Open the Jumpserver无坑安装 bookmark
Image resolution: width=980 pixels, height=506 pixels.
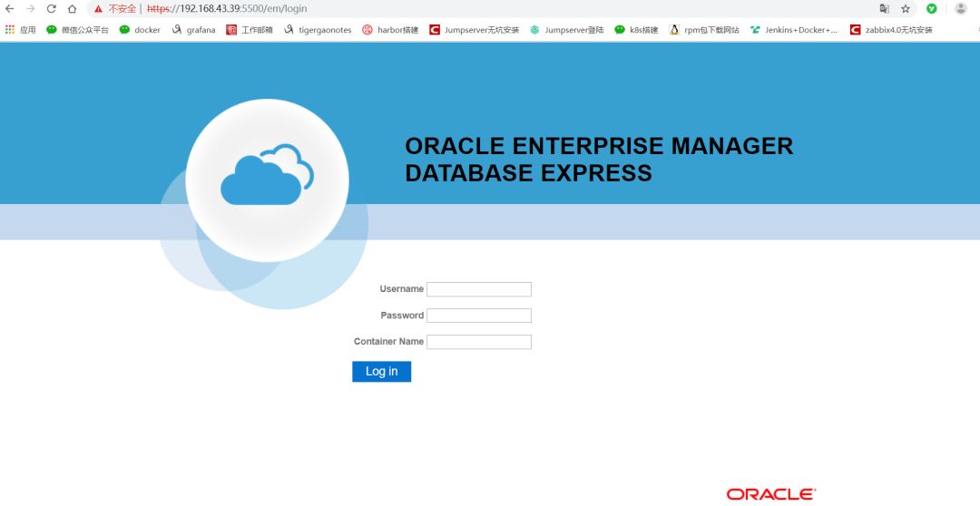coord(475,29)
